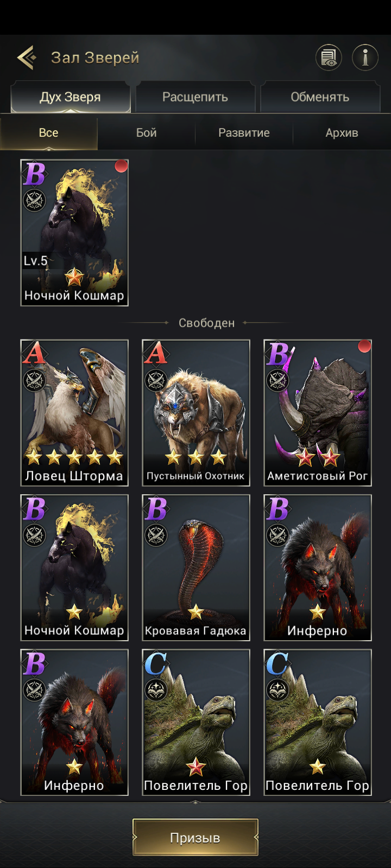Select the Ловец Шторма griffin card

(74, 413)
